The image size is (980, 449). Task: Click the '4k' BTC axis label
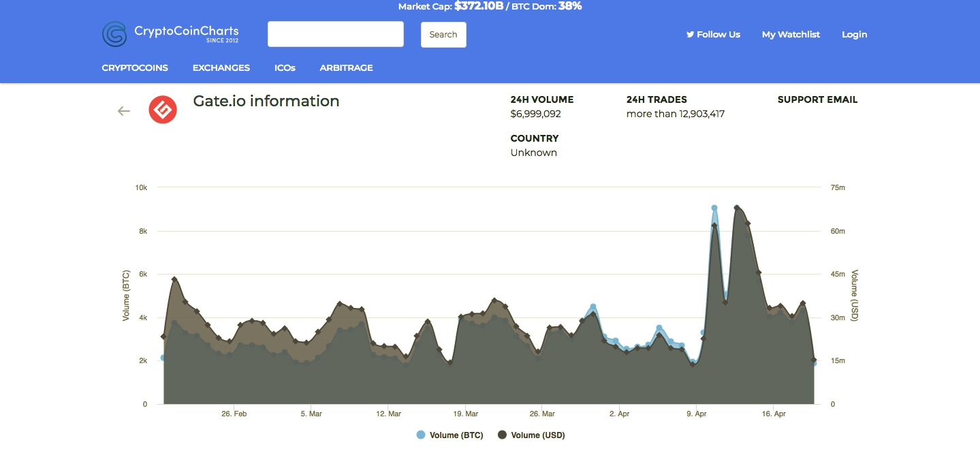click(x=143, y=318)
